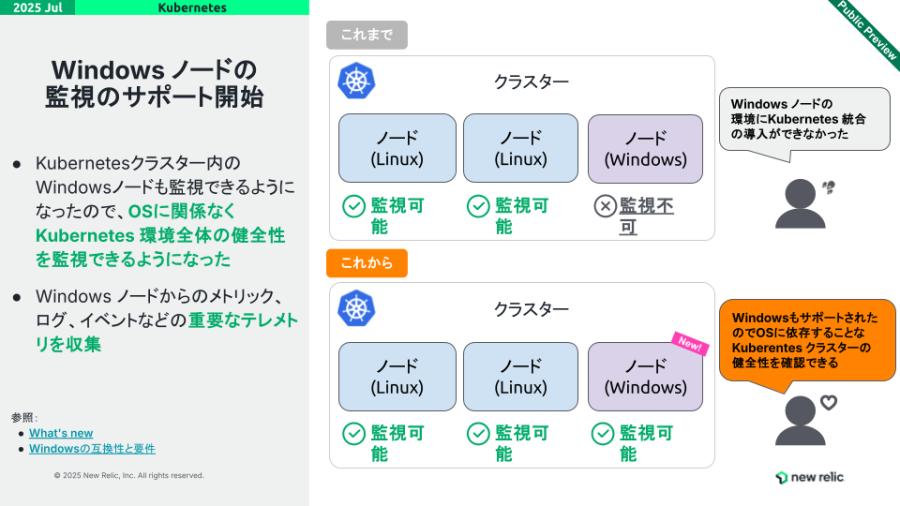The image size is (900, 506).
Task: Click the Public Preview corner ribbon
Action: (x=867, y=30)
